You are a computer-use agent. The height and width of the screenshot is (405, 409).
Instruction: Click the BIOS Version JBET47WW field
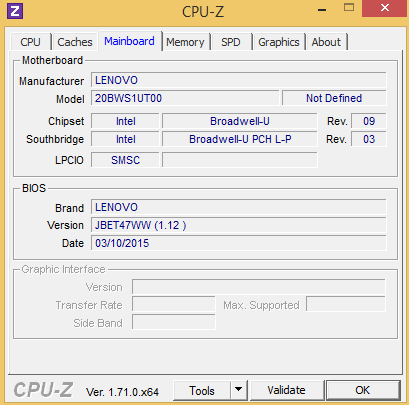pyautogui.click(x=239, y=225)
